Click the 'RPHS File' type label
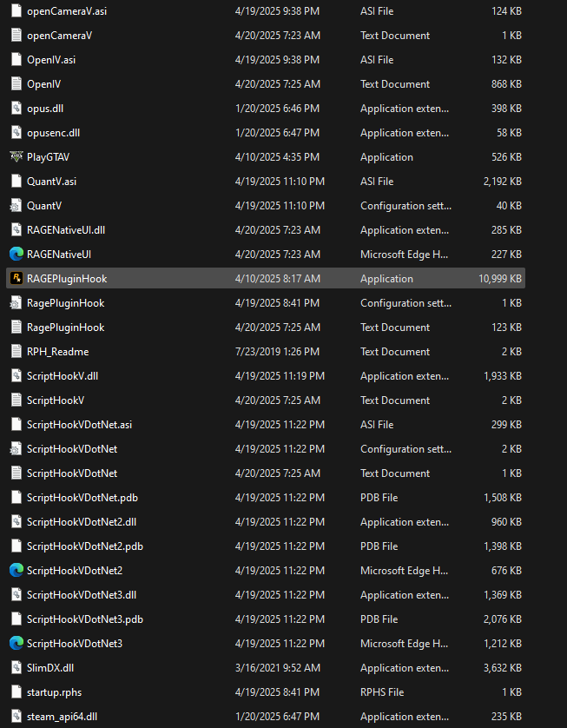Image resolution: width=567 pixels, height=728 pixels. pyautogui.click(x=382, y=692)
